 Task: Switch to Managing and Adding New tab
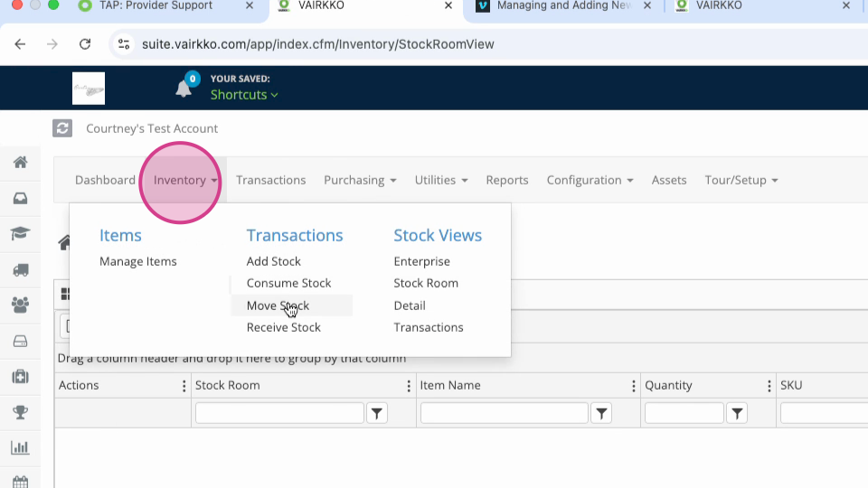click(563, 6)
